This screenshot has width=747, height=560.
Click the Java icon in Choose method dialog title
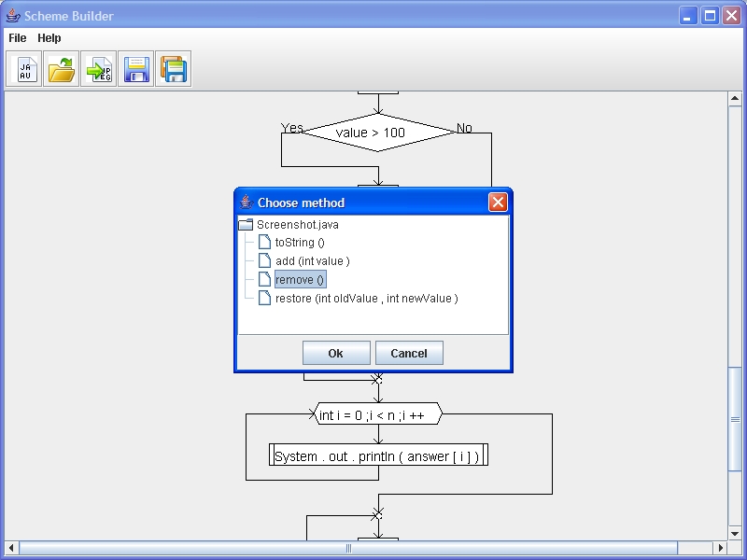point(247,203)
